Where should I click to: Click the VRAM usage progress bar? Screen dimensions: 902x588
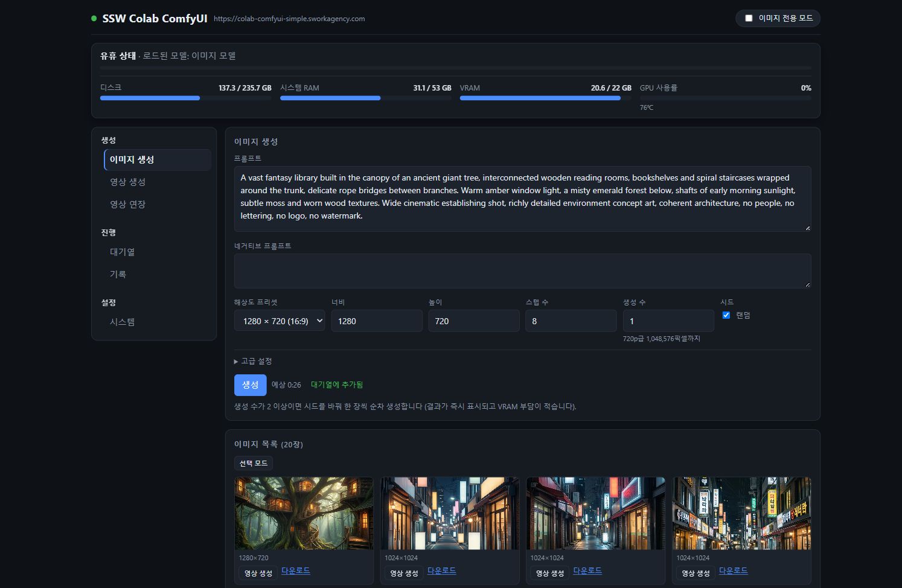point(546,98)
